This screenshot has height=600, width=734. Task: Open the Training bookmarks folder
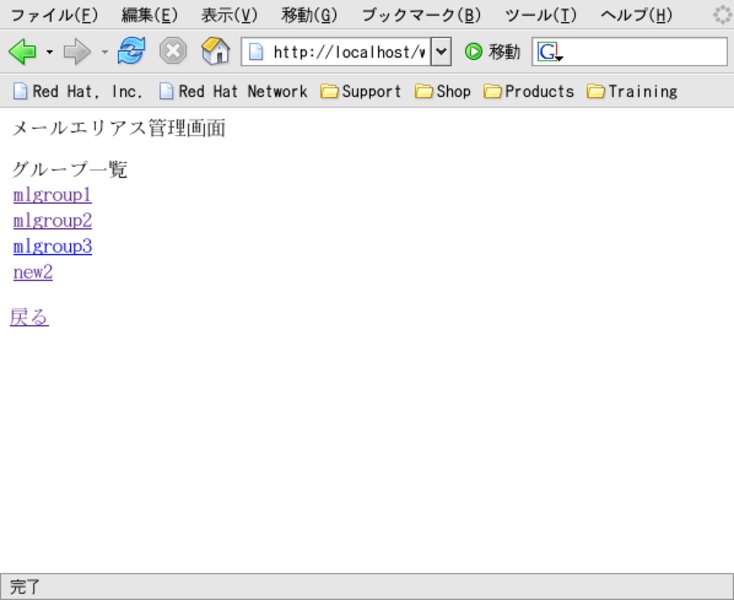pyautogui.click(x=632, y=91)
